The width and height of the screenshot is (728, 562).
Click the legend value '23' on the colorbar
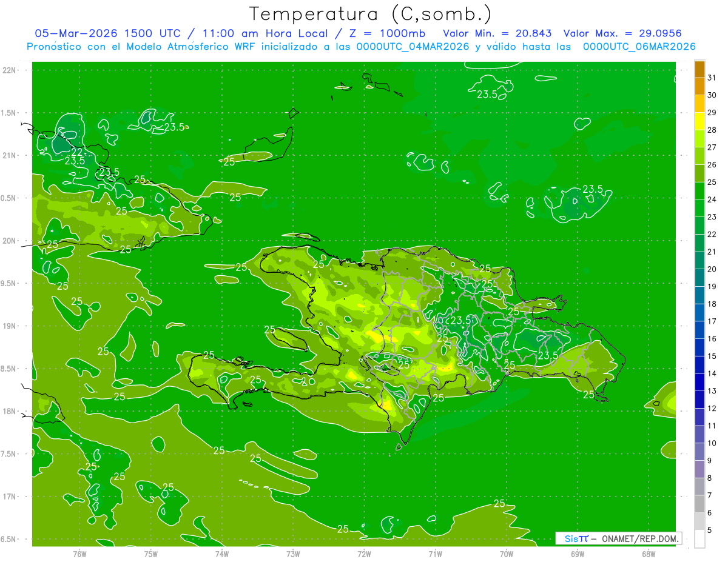click(712, 217)
